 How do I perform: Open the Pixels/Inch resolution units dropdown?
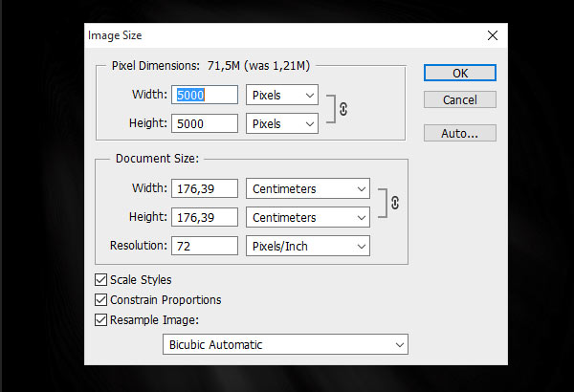307,246
